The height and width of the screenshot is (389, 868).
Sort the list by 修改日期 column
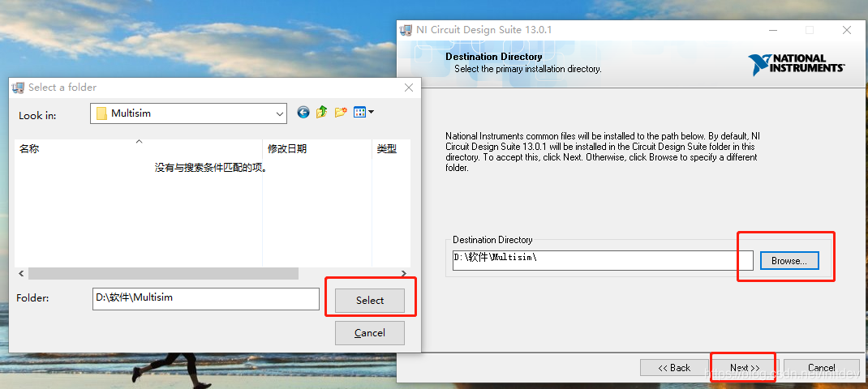317,149
